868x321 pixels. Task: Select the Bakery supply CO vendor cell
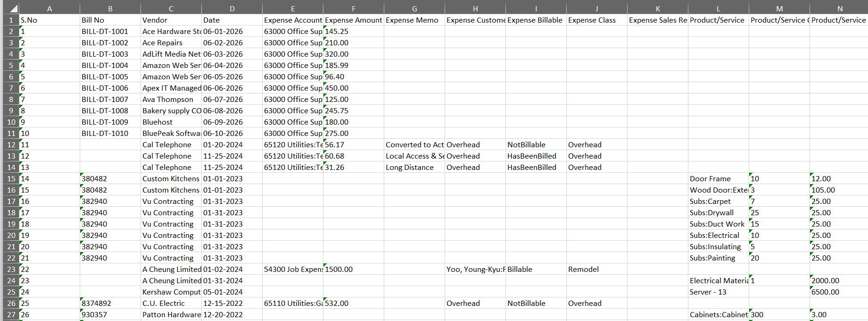coord(171,110)
